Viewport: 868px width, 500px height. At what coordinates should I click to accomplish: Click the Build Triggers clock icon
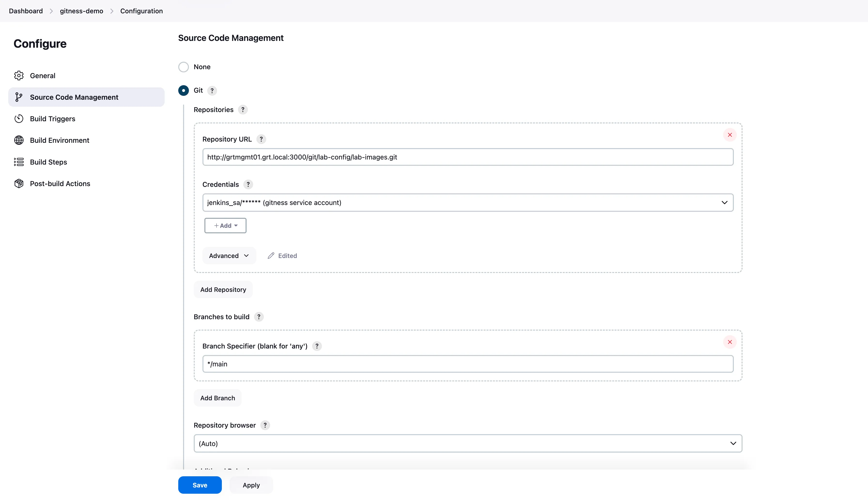pos(19,119)
